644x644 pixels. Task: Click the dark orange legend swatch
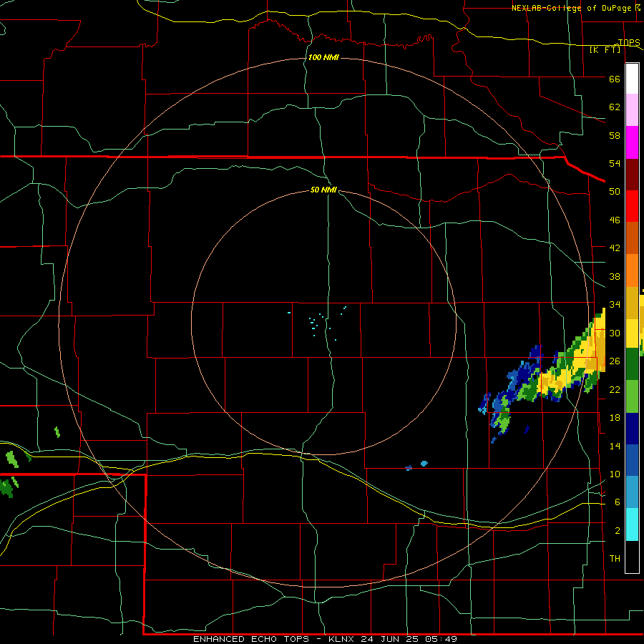[632, 238]
